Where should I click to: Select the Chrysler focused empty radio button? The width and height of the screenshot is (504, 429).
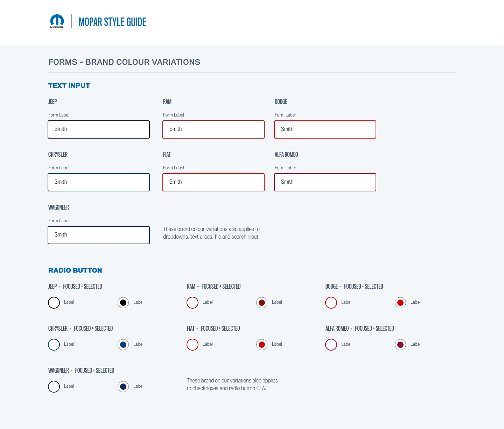click(54, 345)
